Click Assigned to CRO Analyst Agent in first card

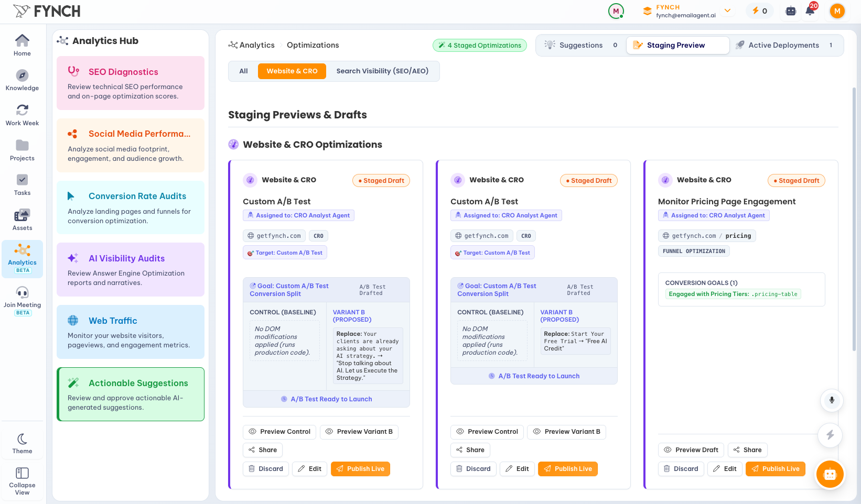click(x=298, y=215)
